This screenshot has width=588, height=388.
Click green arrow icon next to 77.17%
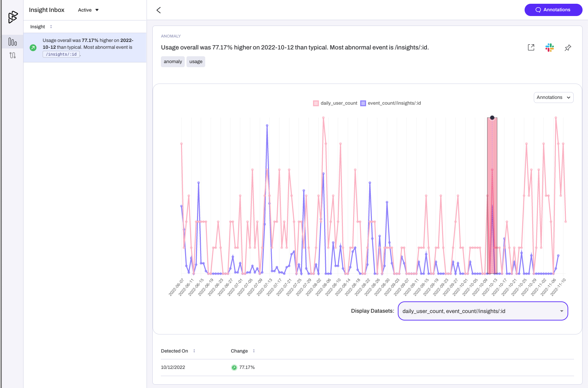[x=234, y=368]
